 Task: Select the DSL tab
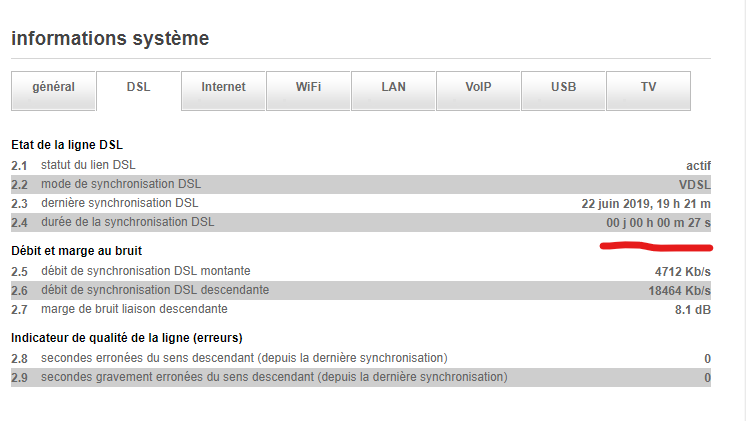(138, 88)
